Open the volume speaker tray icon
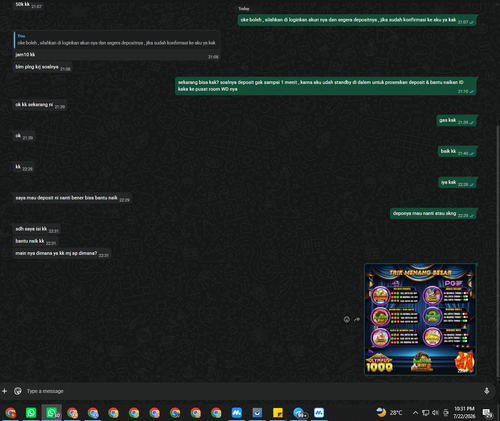The image size is (500, 421). pos(435,413)
